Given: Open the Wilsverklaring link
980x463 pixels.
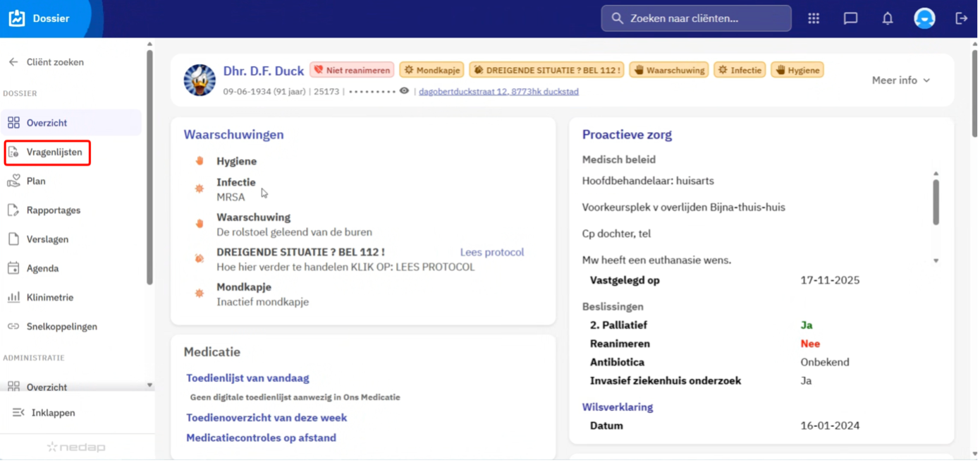Looking at the screenshot, I should pos(618,407).
